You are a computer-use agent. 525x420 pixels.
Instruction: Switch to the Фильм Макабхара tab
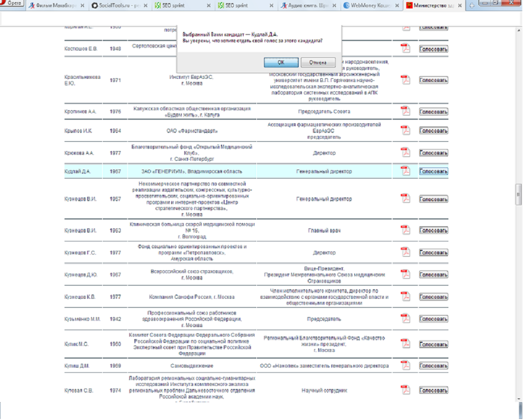click(56, 6)
